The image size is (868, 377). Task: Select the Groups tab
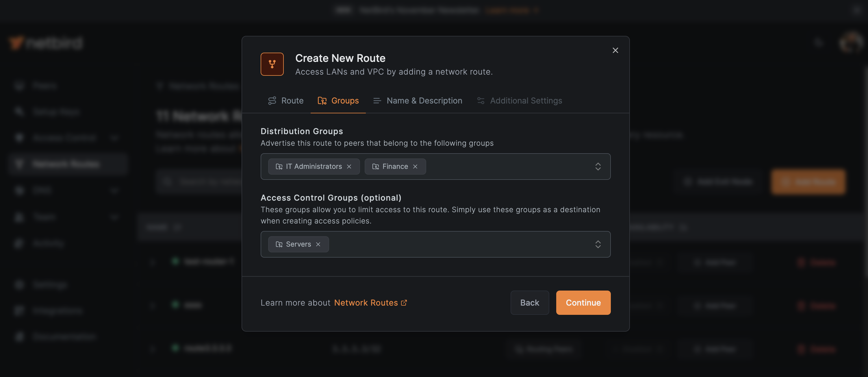coord(345,101)
